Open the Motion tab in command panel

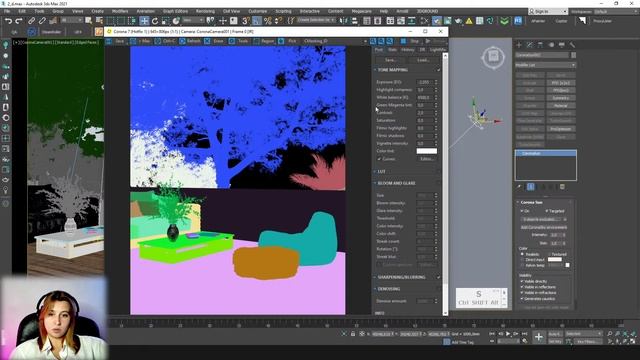tap(551, 44)
